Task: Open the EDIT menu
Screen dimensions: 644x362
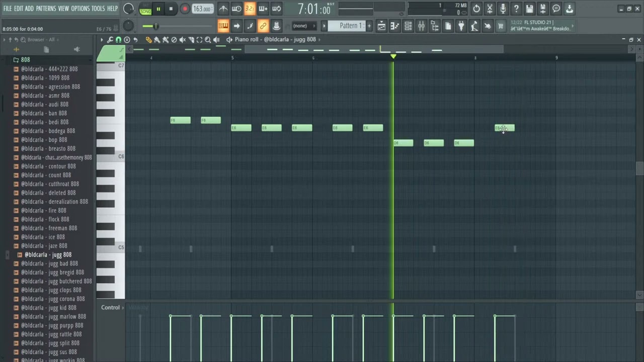Action: click(x=19, y=9)
